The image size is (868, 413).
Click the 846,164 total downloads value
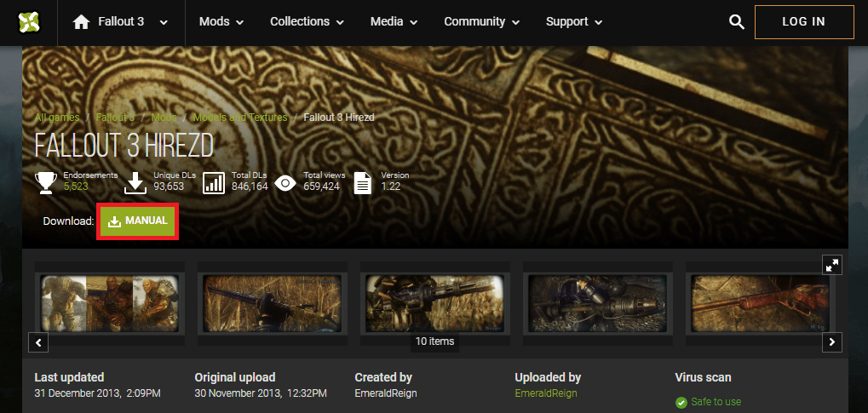point(250,186)
